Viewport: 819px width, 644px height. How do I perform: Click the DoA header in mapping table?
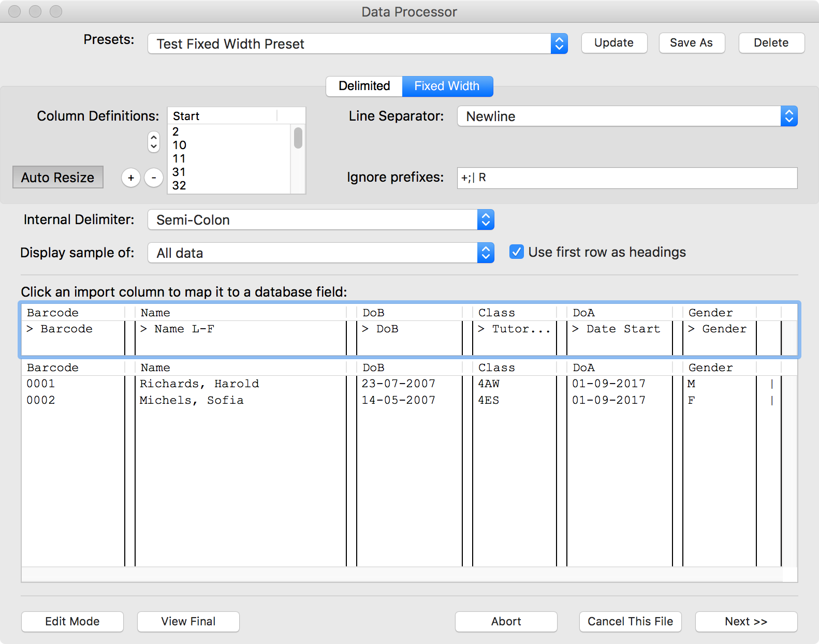(x=620, y=313)
